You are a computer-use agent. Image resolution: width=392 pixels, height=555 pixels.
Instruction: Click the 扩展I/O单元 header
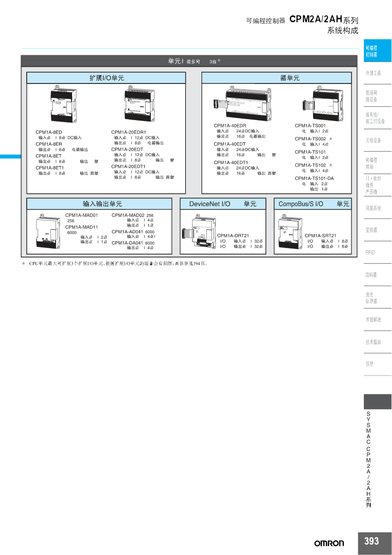click(x=107, y=78)
